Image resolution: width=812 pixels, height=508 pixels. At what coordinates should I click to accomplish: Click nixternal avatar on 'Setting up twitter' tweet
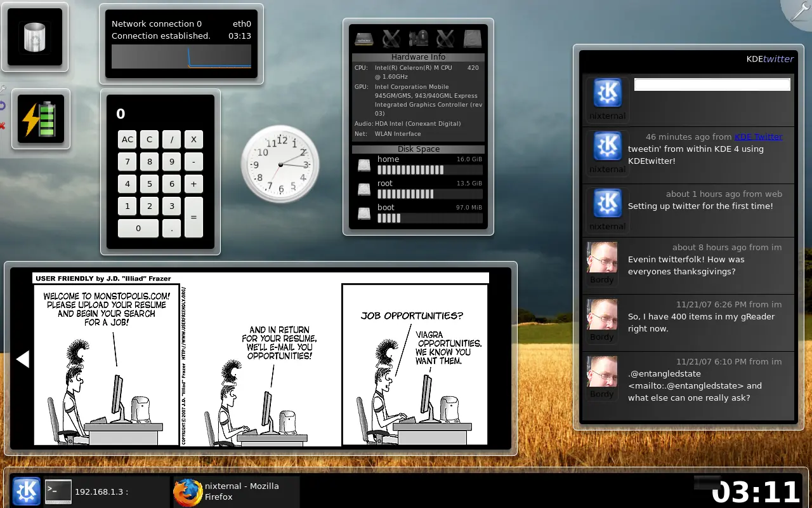pyautogui.click(x=608, y=203)
